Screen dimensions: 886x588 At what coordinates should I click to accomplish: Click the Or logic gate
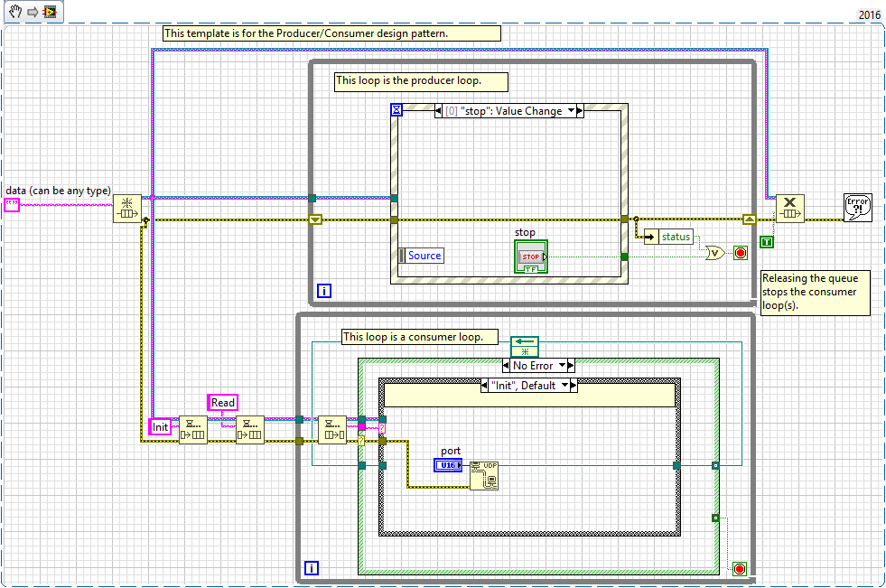pyautogui.click(x=714, y=252)
